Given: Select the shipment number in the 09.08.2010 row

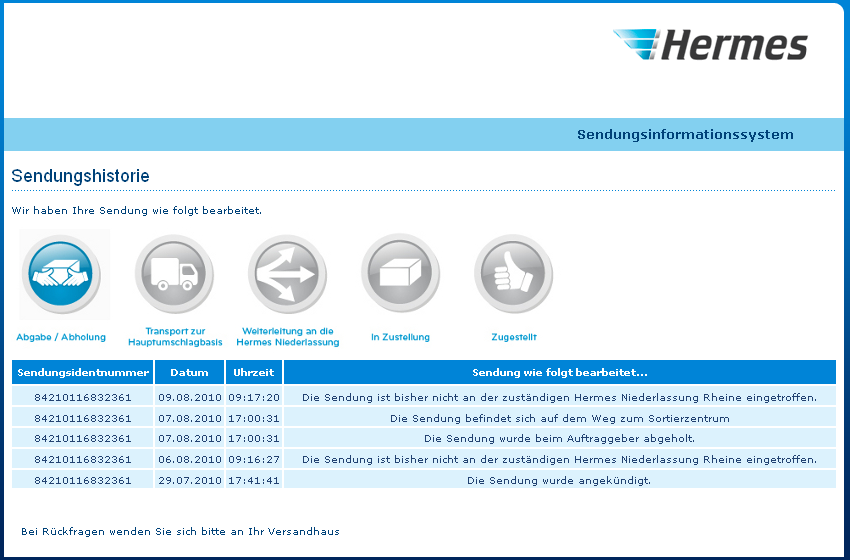Looking at the screenshot, I should 82,397.
